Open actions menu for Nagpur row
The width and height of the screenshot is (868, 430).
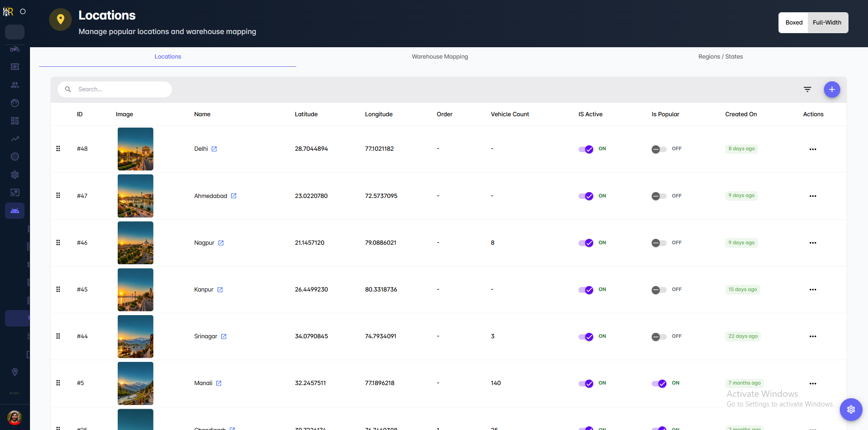[x=813, y=243]
